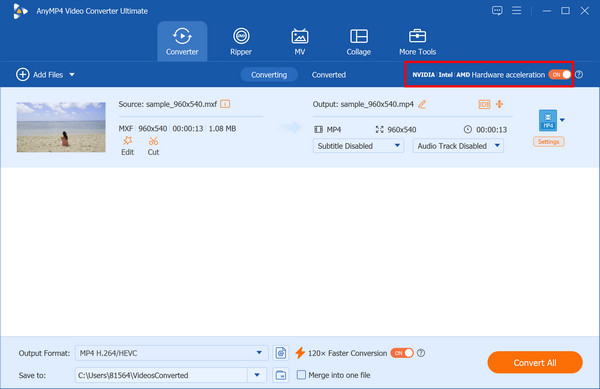The height and width of the screenshot is (389, 600).
Task: Click the beach video thumbnail
Action: [61, 127]
